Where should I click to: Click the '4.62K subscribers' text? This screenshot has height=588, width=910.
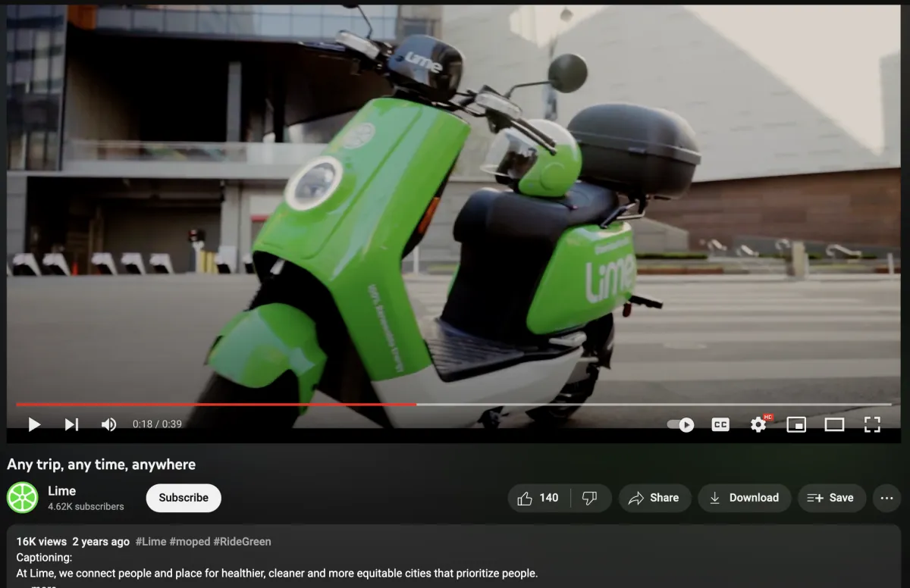tap(86, 506)
